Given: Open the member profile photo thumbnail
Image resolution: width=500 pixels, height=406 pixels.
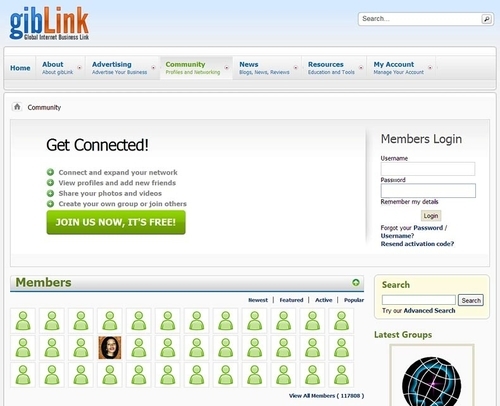Looking at the screenshot, I should pos(110,348).
